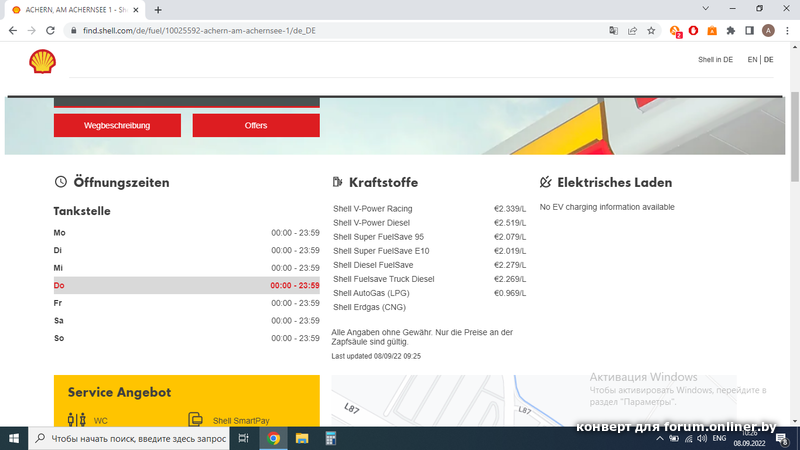This screenshot has height=450, width=800.
Task: Change the ENG input language
Action: 719,438
